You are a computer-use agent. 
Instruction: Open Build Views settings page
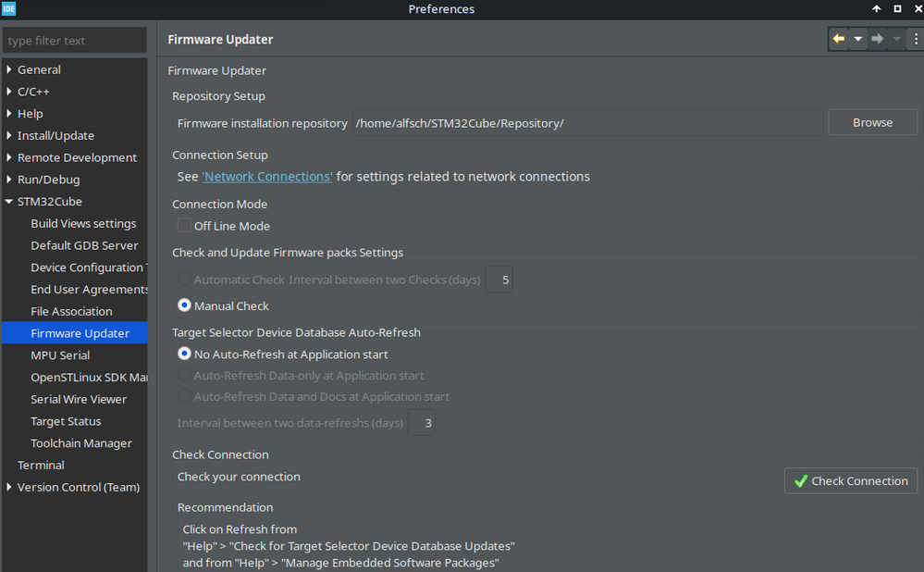coord(83,223)
